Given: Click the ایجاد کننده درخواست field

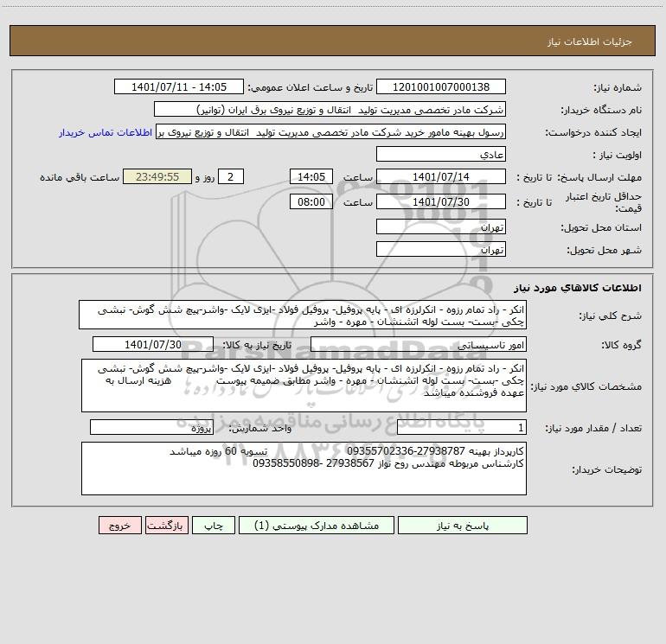Looking at the screenshot, I should 330,132.
